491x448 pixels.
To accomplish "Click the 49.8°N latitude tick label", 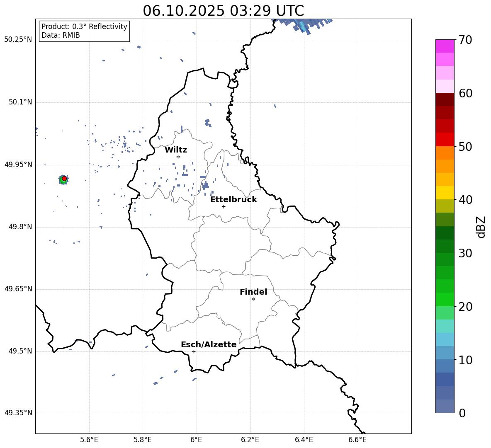I will 20,227.
